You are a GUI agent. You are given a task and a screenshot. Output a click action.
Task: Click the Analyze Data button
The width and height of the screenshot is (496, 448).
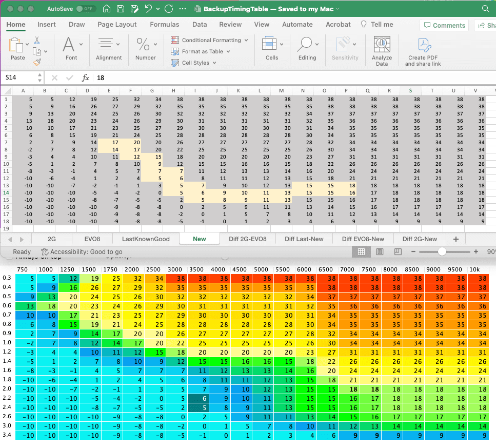click(382, 51)
